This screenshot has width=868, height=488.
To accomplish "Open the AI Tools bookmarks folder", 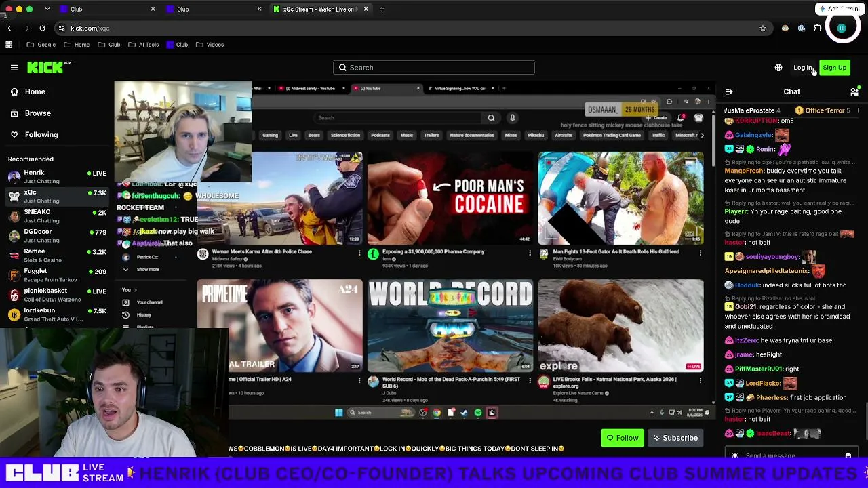I will click(143, 45).
